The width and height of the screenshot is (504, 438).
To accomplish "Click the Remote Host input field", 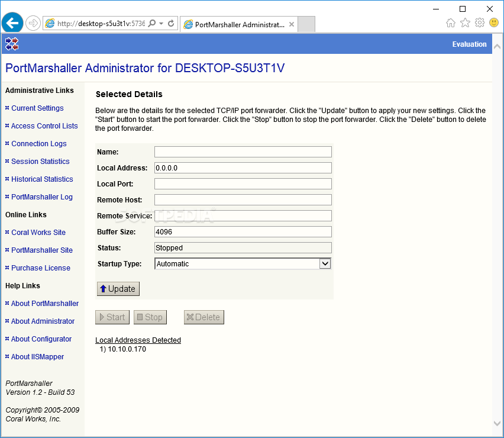I will (x=243, y=199).
